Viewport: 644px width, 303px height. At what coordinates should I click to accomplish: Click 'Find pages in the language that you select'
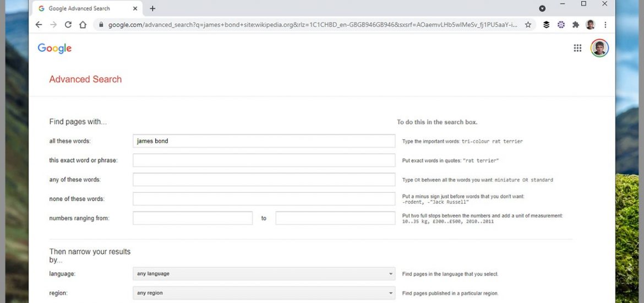(x=450, y=274)
